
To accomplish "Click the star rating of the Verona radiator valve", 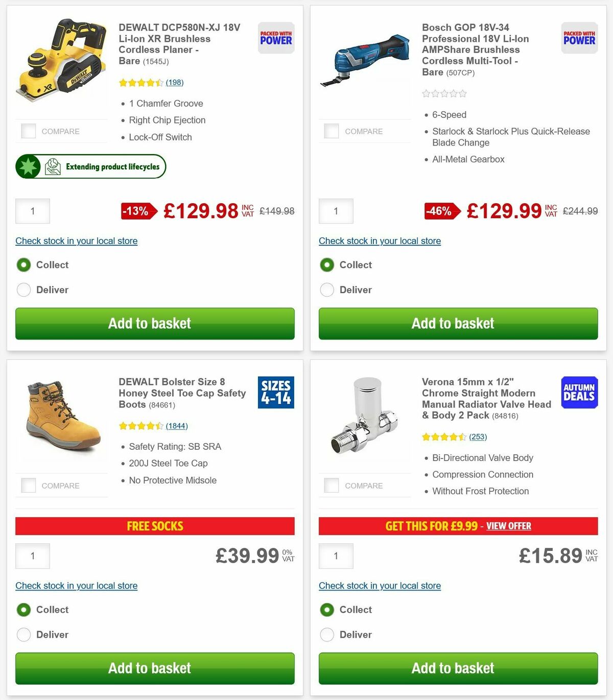I will [x=444, y=437].
